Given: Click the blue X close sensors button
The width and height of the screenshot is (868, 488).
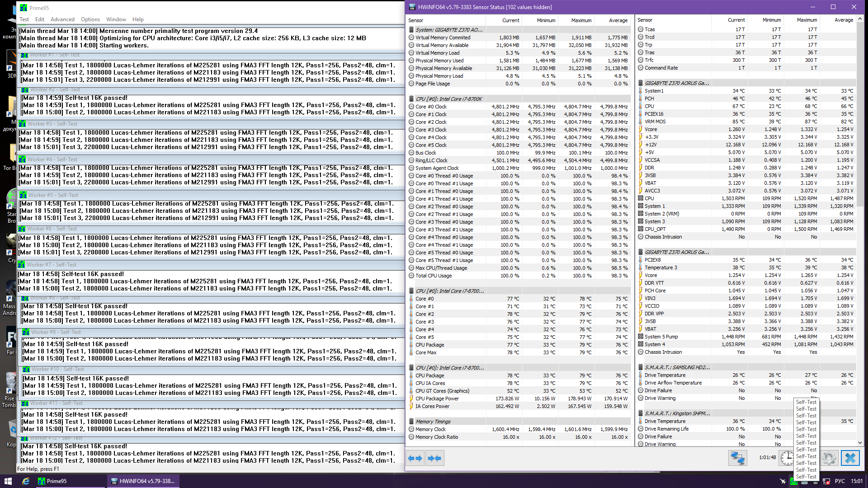Looking at the screenshot, I should tap(850, 458).
